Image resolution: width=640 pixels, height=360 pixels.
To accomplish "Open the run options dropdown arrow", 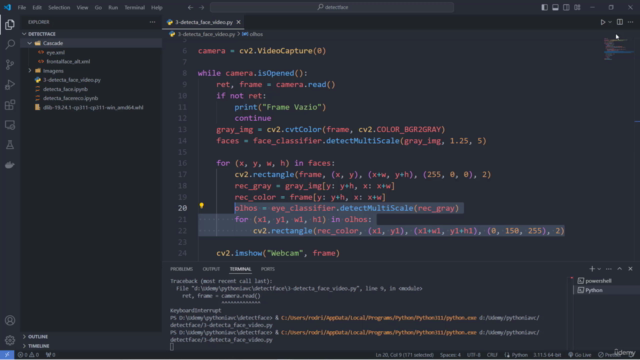I will point(610,22).
